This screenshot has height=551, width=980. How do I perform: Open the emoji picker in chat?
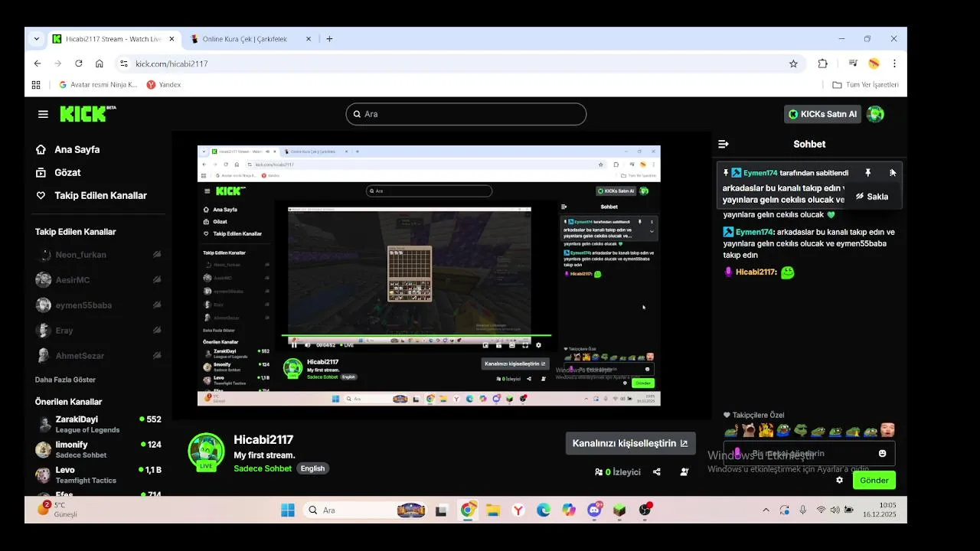[882, 454]
